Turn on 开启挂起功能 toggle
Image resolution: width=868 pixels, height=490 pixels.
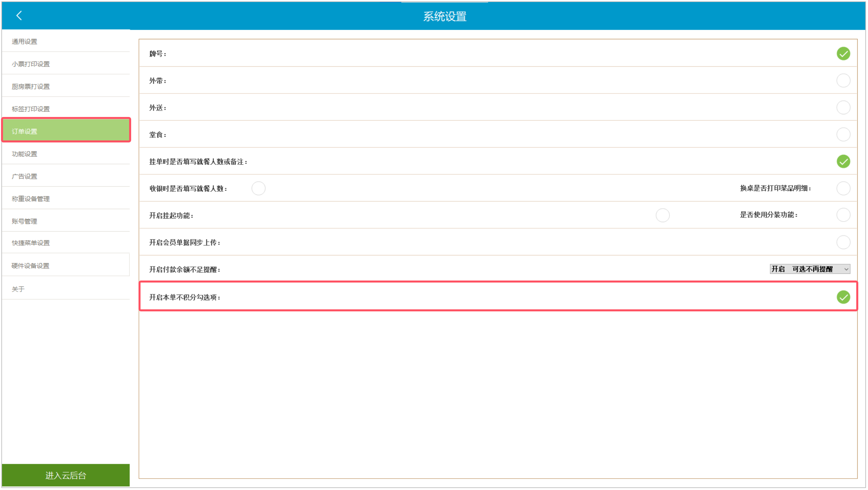click(662, 215)
